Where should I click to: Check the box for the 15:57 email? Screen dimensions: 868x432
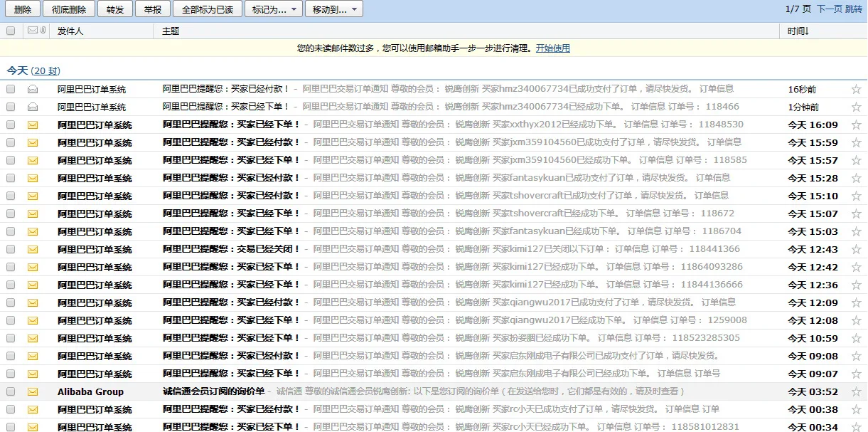(x=11, y=160)
